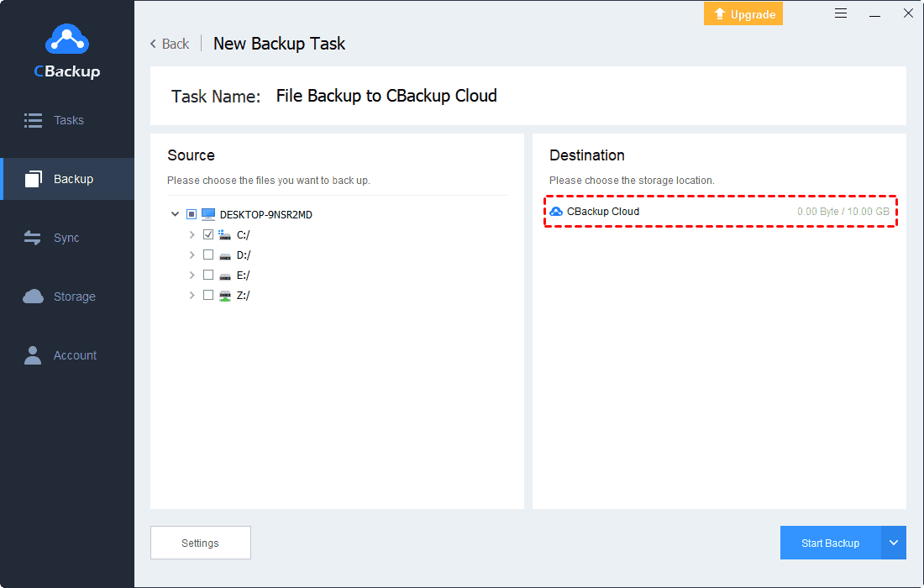Click the E:/ drive icon
The height and width of the screenshot is (588, 924).
(x=224, y=276)
